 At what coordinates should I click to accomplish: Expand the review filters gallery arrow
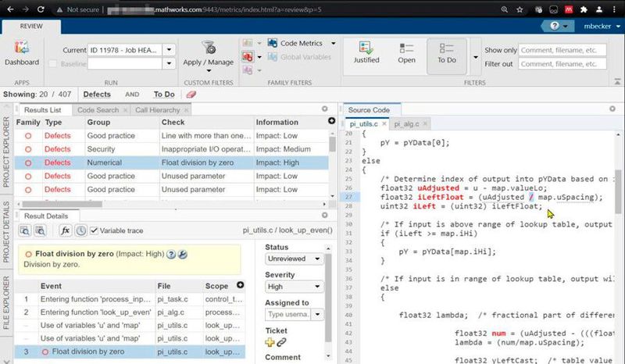point(476,57)
